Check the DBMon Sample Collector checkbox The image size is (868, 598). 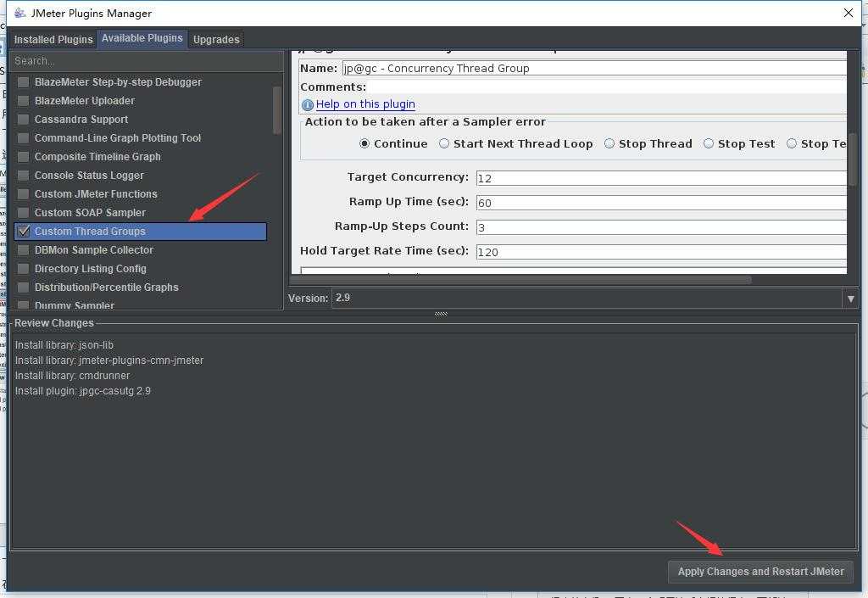click(23, 250)
